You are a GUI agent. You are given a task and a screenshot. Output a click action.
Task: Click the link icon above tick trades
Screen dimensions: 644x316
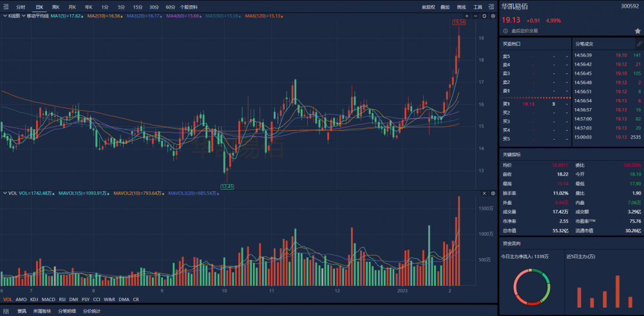pyautogui.click(x=639, y=44)
